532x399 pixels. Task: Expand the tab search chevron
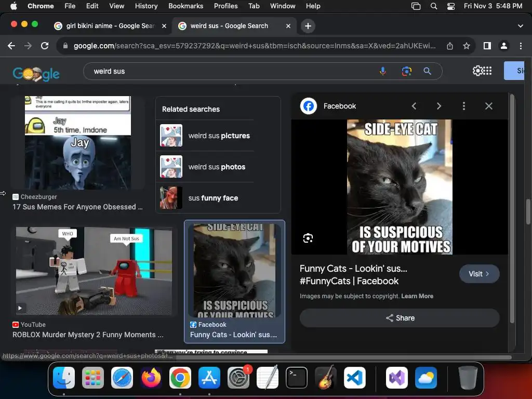coord(521,26)
